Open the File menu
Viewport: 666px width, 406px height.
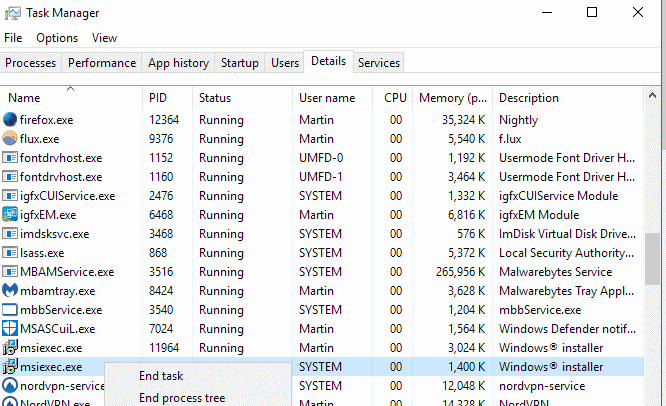(x=13, y=38)
